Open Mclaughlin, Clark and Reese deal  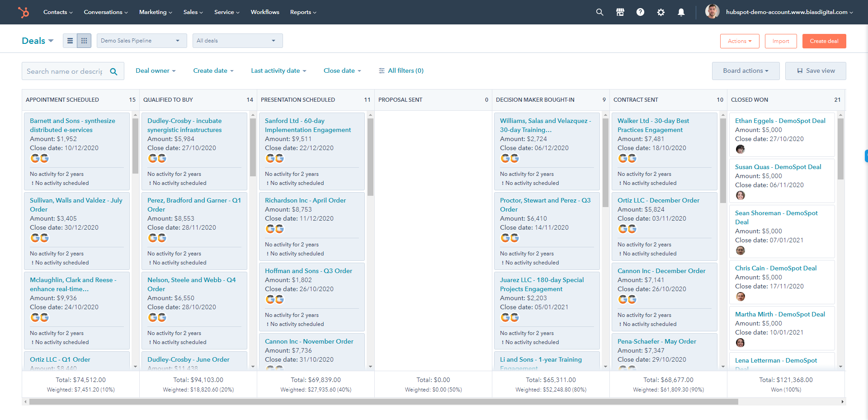(x=73, y=284)
